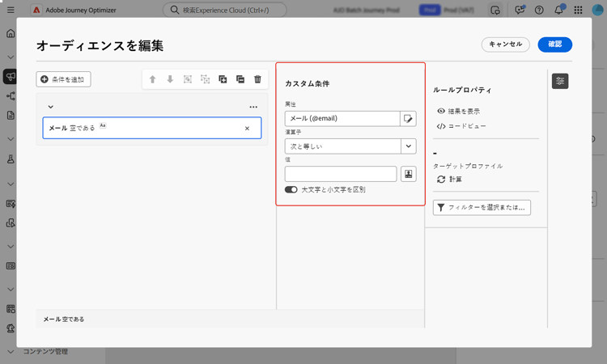The height and width of the screenshot is (364, 607).
Task: Click the expand all icon with plus
Action: click(x=223, y=79)
